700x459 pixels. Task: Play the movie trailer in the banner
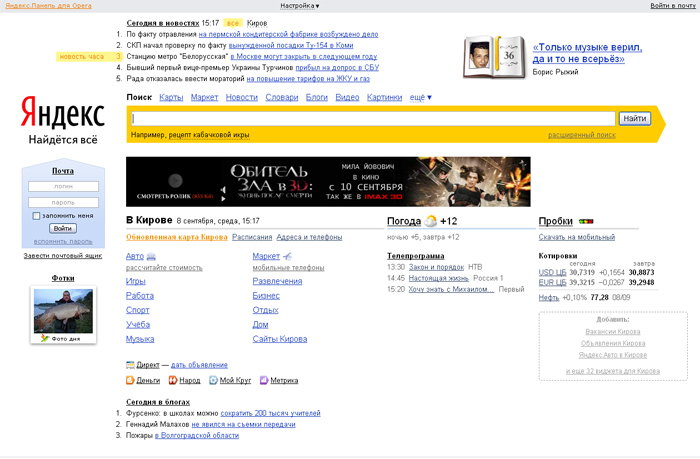[x=175, y=181]
